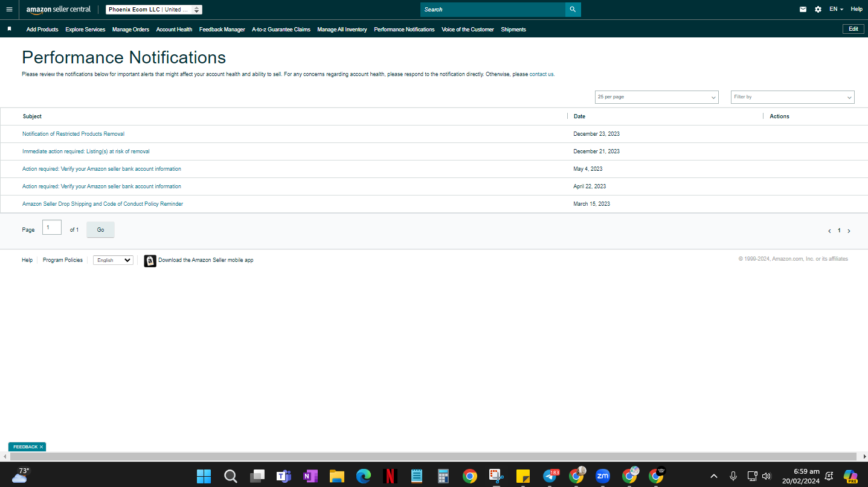Open Task View in taskbar
The height and width of the screenshot is (487, 868).
pyautogui.click(x=257, y=476)
